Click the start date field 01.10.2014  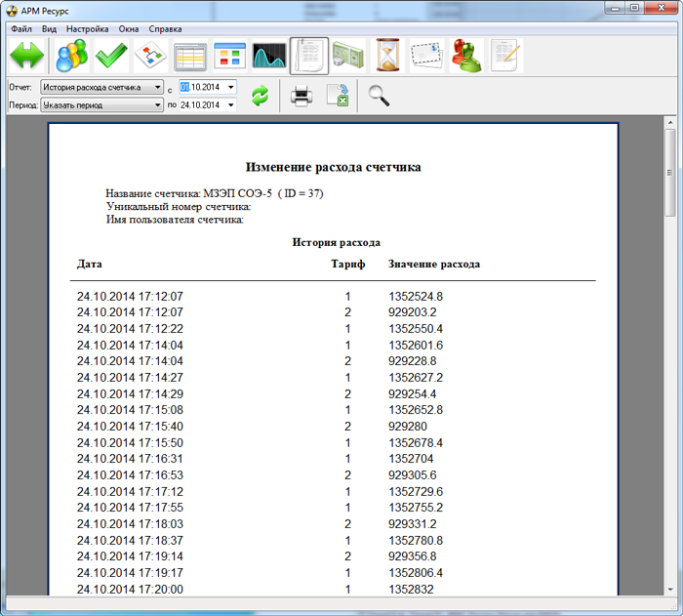click(207, 87)
